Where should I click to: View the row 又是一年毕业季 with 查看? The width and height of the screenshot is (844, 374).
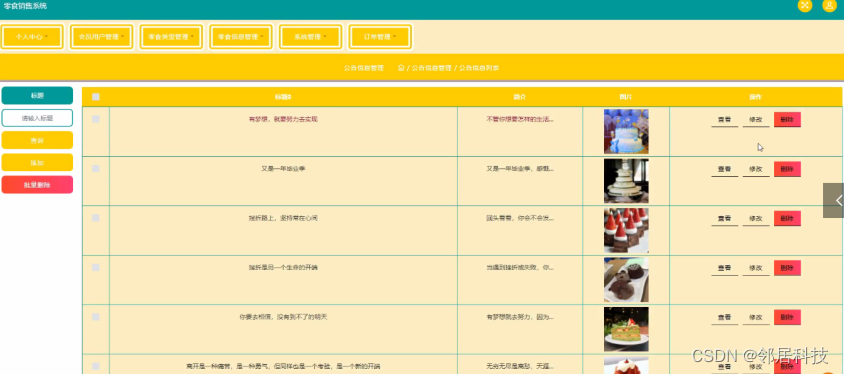pos(725,170)
